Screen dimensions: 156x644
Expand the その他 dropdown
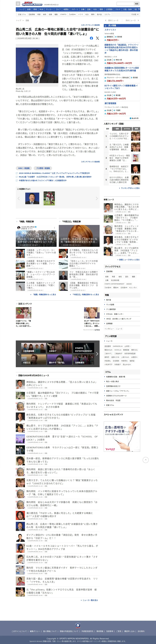coord(135,14)
